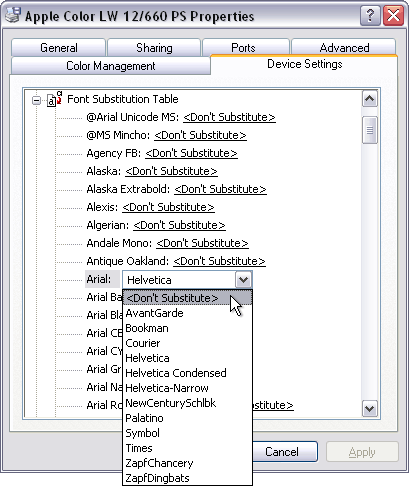Select the Device Settings tab
This screenshot has height=486, width=409.
click(x=305, y=64)
